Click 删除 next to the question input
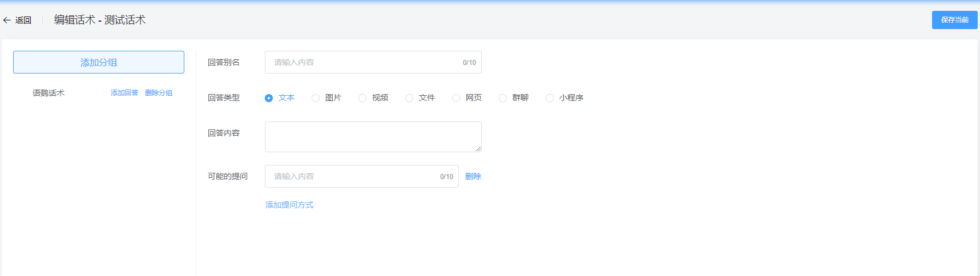The height and width of the screenshot is (276, 980). (x=473, y=176)
